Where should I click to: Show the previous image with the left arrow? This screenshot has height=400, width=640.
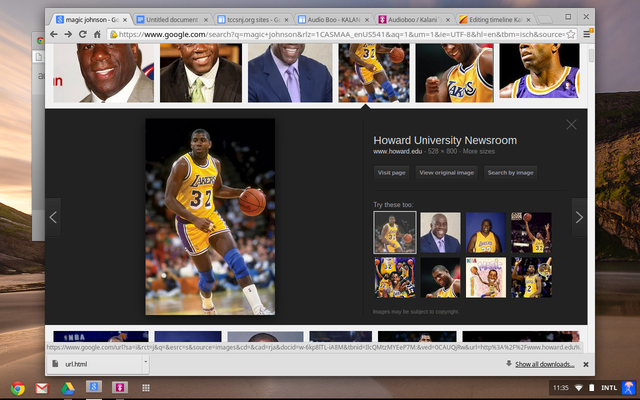pyautogui.click(x=53, y=217)
